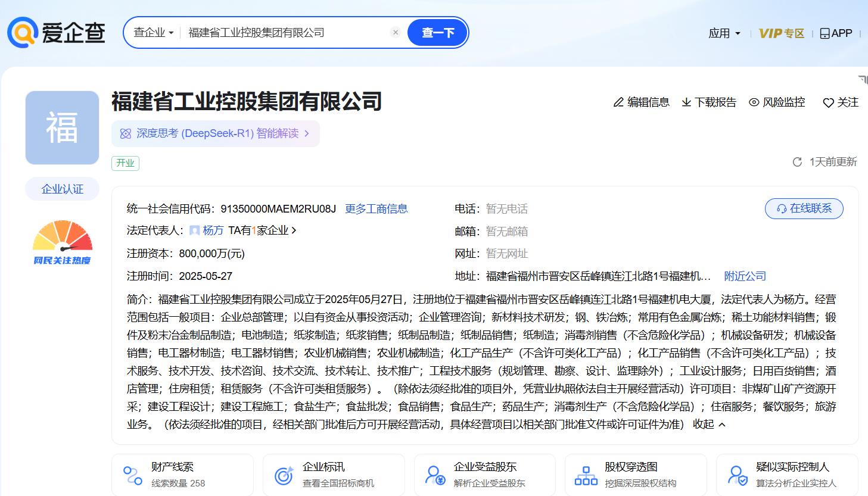Expand the 应用 menu

[x=724, y=33]
